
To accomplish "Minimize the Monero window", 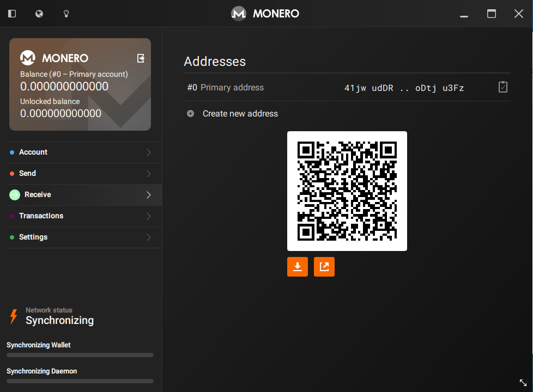I will pos(464,16).
